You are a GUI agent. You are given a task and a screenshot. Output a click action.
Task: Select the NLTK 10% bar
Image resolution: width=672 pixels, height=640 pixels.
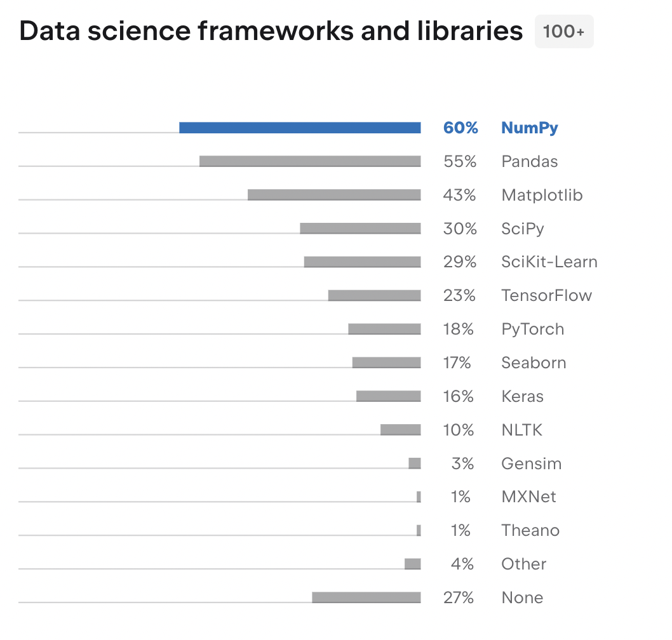[x=401, y=430]
